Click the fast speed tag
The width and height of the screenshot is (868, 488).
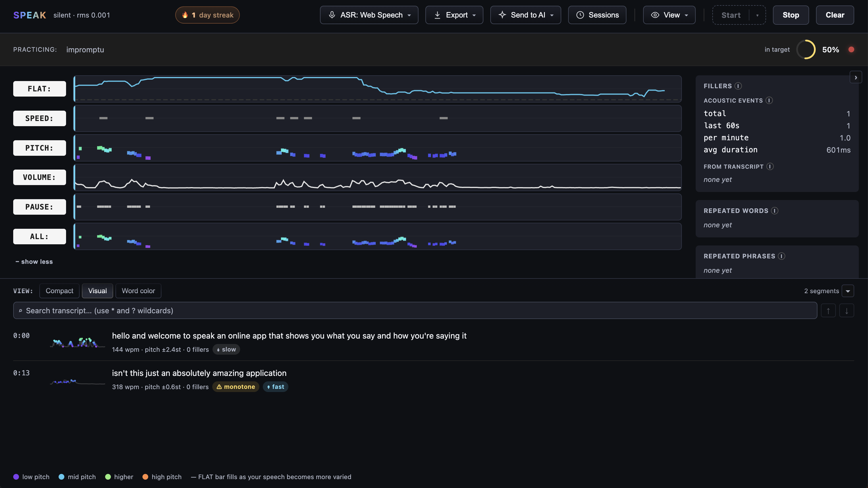[275, 387]
